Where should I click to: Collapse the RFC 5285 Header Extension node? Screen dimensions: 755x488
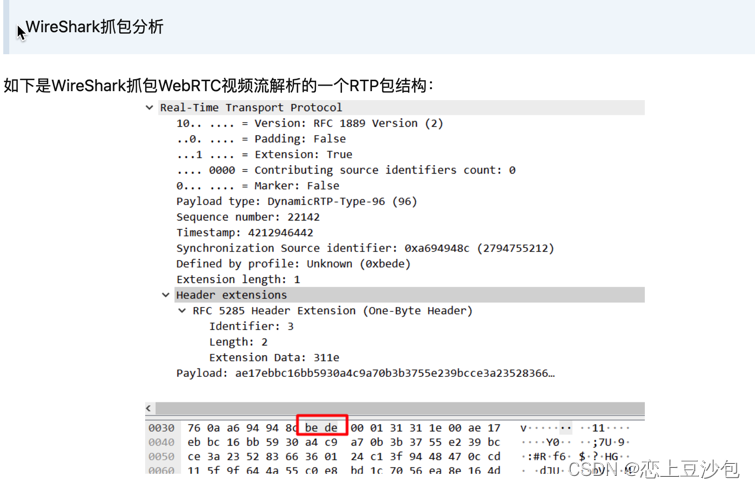(x=182, y=311)
